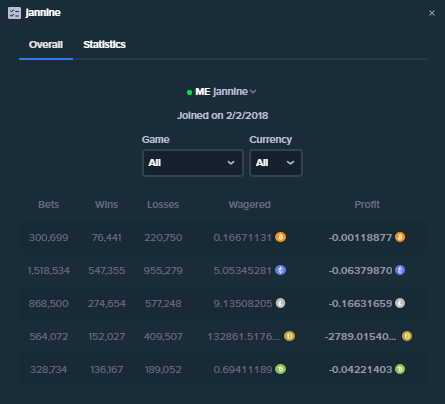This screenshot has height=404, width=445.
Task: Click the Bitcoin icon beside -0.00118877 profit
Action: (x=400, y=237)
